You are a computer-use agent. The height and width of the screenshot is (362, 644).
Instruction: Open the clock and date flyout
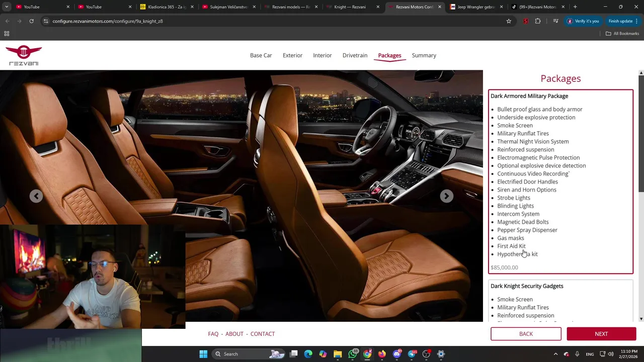628,354
